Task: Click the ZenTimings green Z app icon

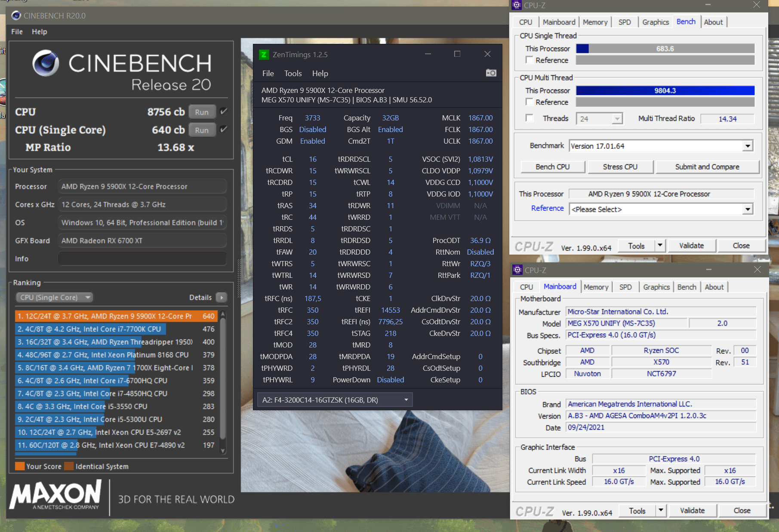Action: coord(264,55)
